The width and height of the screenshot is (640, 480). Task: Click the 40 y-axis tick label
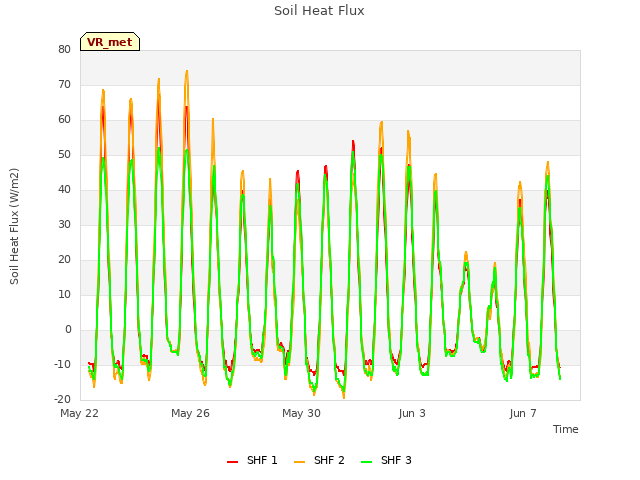click(64, 189)
